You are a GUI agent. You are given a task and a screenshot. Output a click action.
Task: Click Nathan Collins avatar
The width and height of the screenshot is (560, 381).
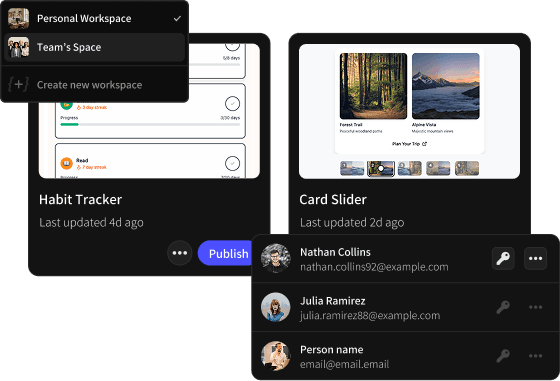275,258
